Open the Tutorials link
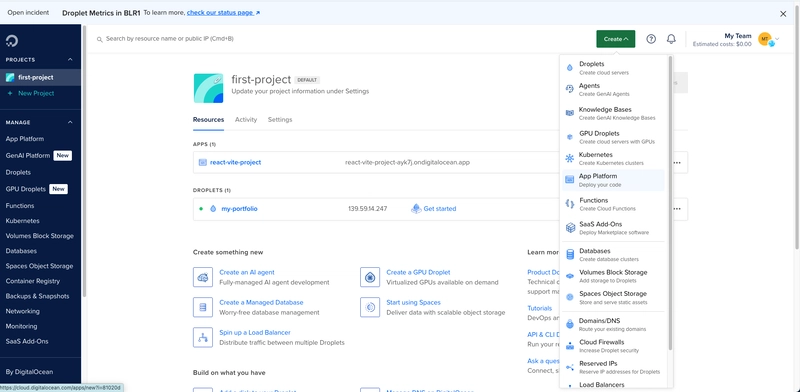Viewport: 800px width, 392px height. click(x=540, y=308)
